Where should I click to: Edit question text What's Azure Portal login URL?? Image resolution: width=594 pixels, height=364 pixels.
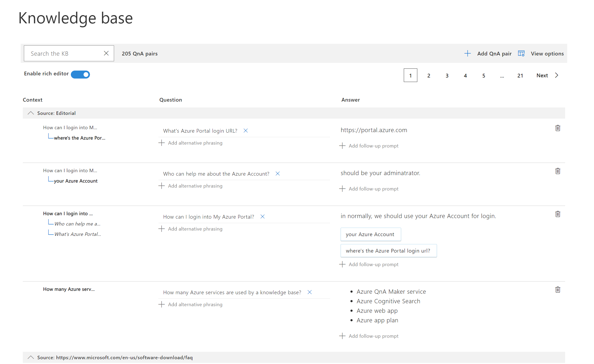pos(200,131)
